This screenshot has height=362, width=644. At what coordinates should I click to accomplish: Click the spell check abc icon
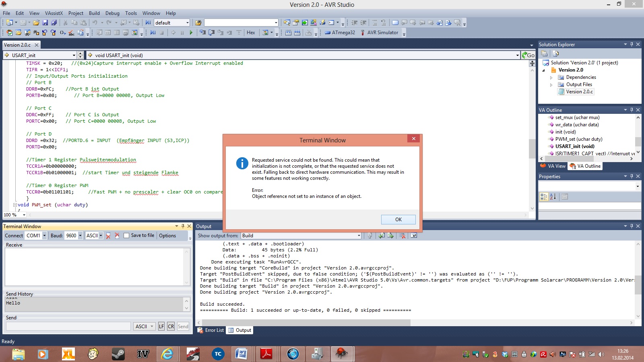click(71, 33)
